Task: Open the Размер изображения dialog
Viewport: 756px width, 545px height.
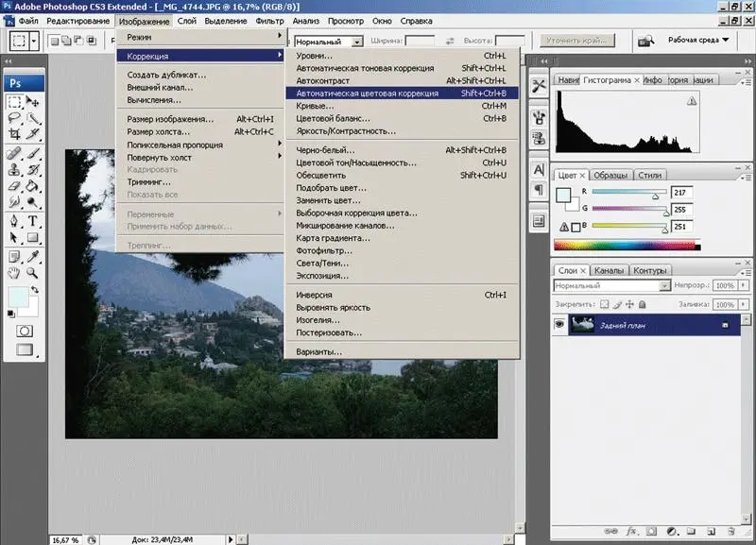Action: click(200, 119)
